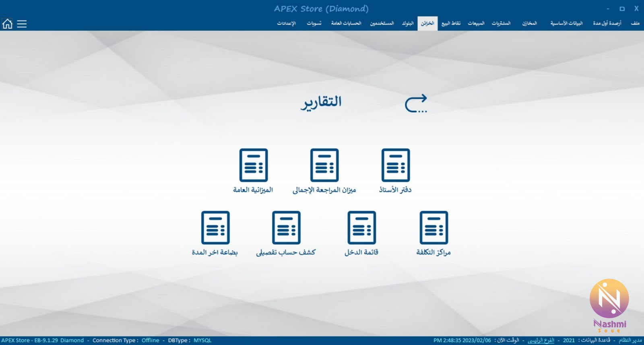Open the المشتريات (Purchases) menu

[x=501, y=23]
